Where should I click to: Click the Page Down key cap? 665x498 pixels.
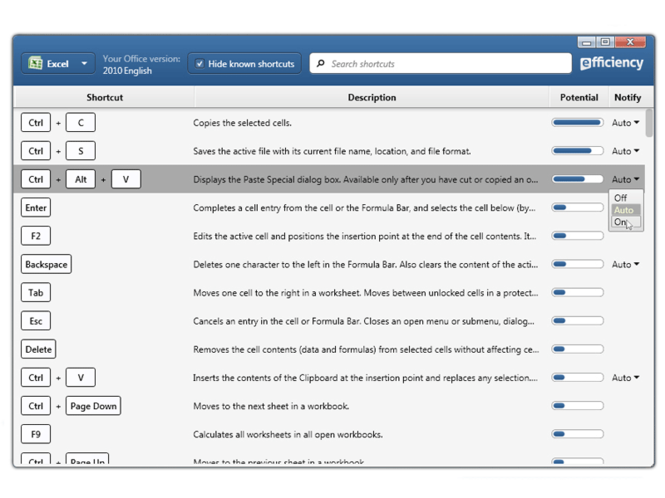(x=93, y=406)
